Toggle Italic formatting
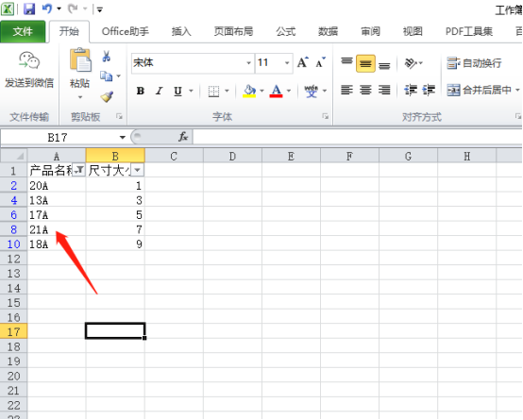 tap(160, 91)
